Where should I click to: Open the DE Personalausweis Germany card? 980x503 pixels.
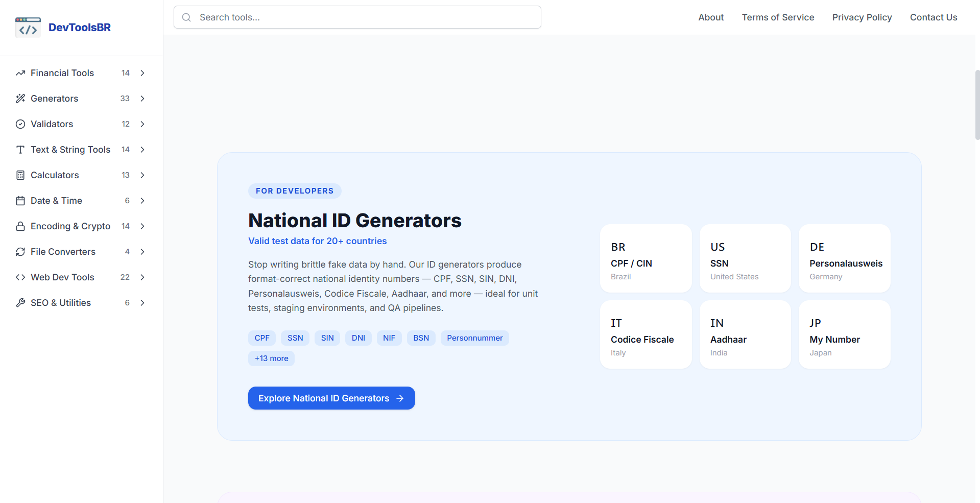845,258
